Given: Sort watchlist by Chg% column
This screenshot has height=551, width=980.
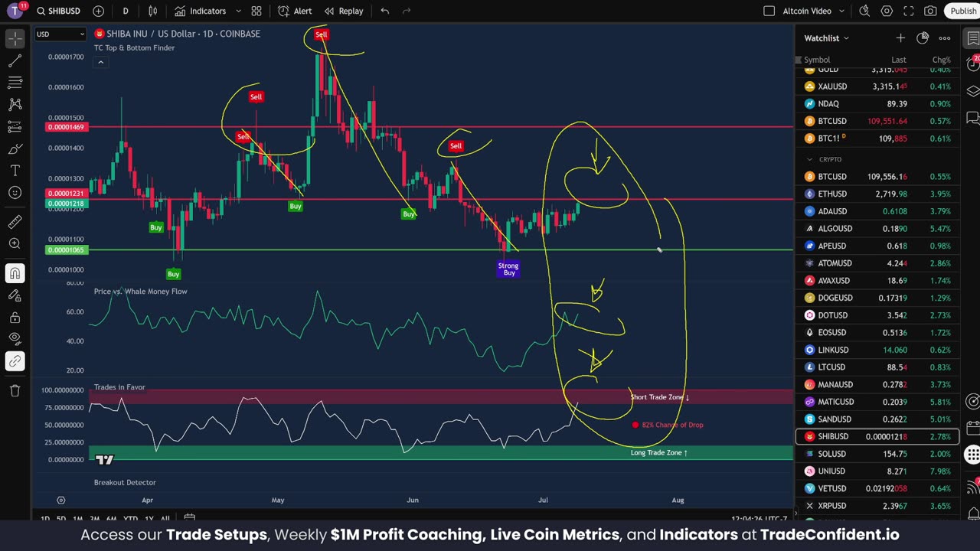Looking at the screenshot, I should point(942,60).
